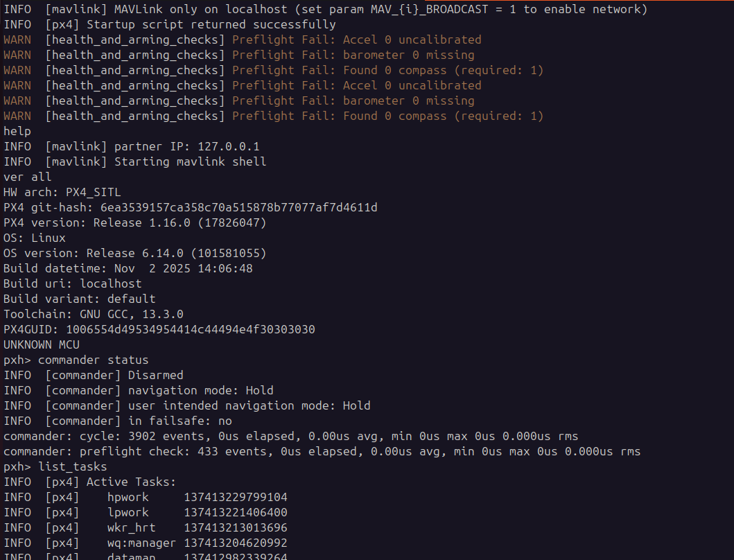The height and width of the screenshot is (560, 734).
Task: Click the 'UNKNOWN MCU' text
Action: pos(41,345)
